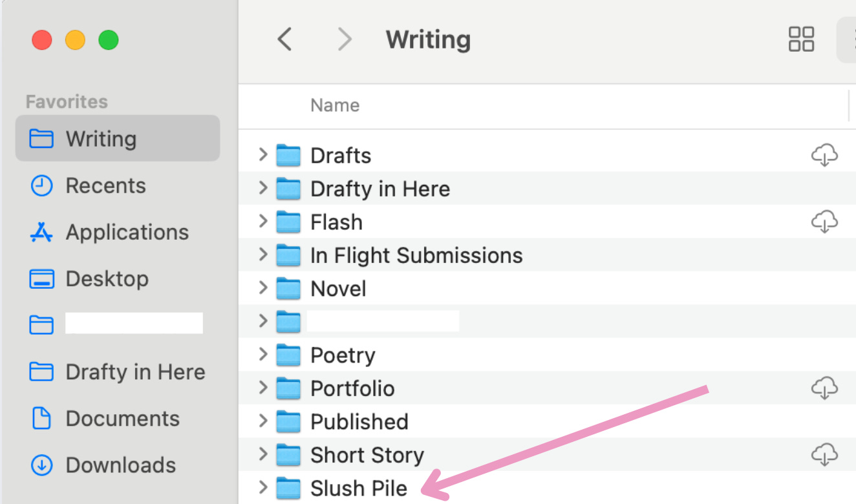Screen dimensions: 856x504
Task: Click the Poetry folder icon
Action: 288,355
